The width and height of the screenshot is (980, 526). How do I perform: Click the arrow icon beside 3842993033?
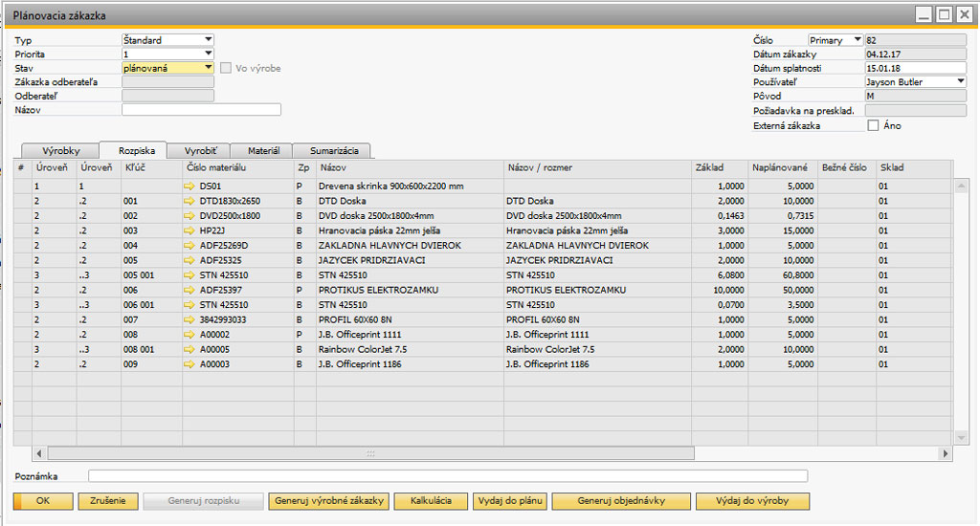[x=189, y=319]
